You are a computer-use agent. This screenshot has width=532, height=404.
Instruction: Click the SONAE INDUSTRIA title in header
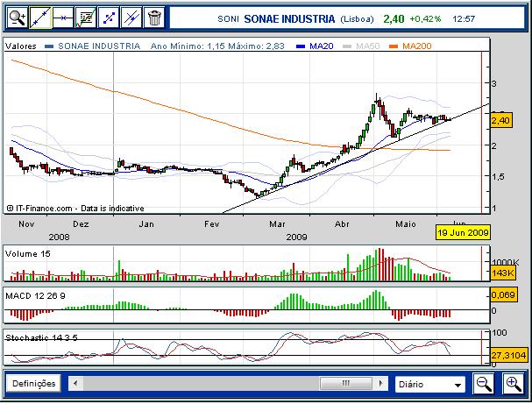(289, 19)
